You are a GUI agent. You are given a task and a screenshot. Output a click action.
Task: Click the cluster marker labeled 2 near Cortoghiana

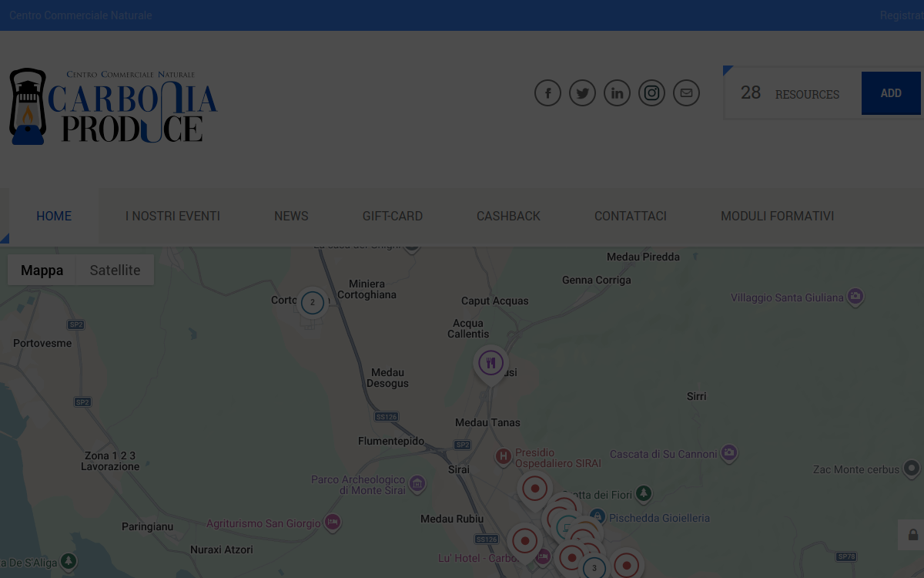(x=312, y=303)
